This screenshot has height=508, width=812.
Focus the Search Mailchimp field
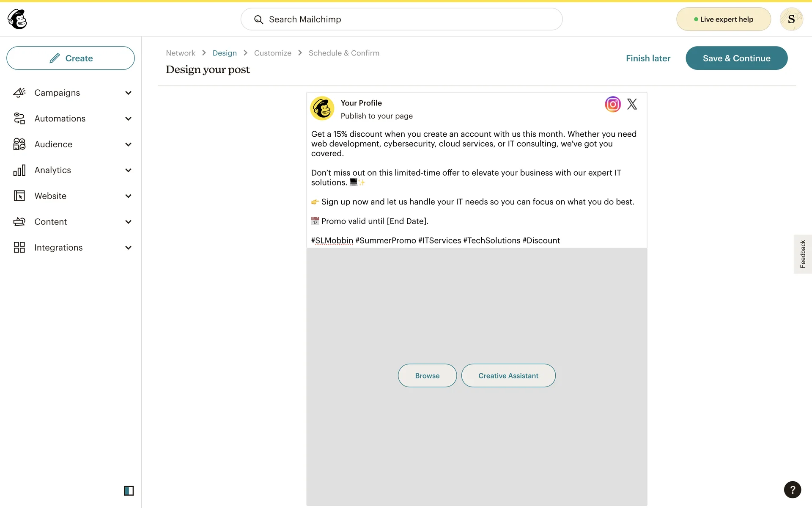tap(402, 19)
